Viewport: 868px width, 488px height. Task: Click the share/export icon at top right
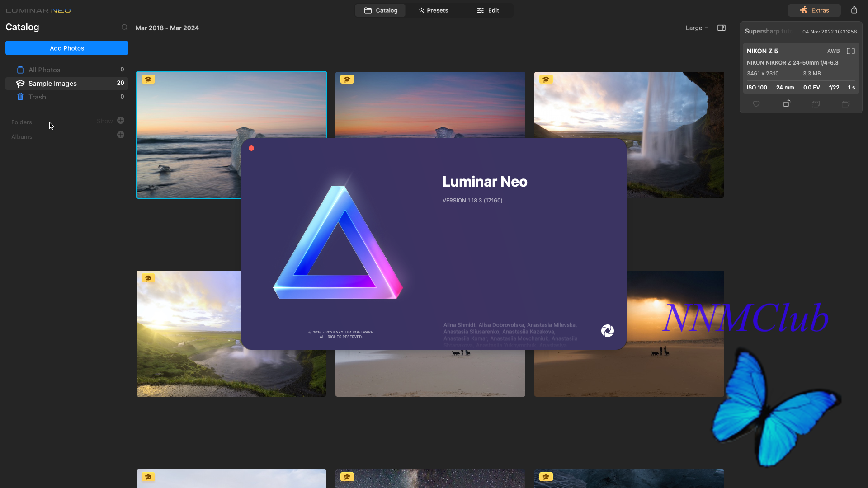click(854, 10)
